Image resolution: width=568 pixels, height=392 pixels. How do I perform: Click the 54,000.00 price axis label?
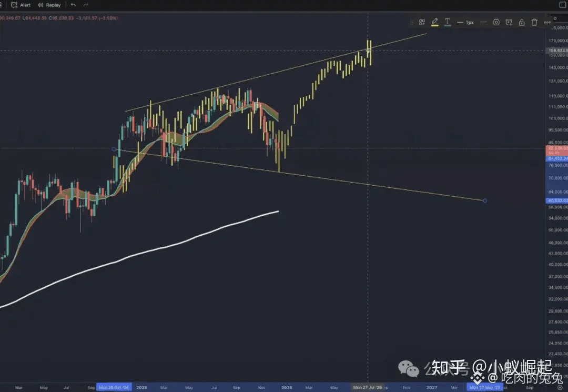[558, 218]
